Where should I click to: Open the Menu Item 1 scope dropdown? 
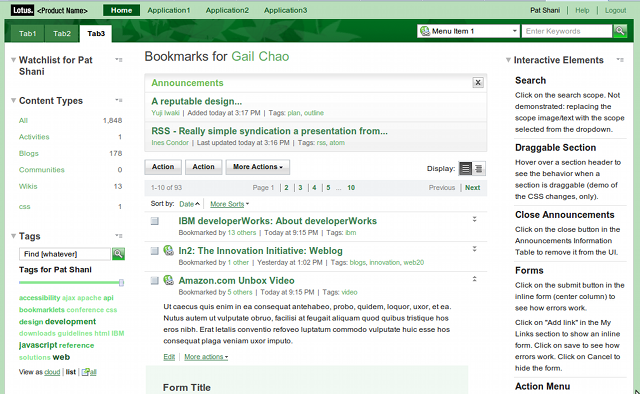pyautogui.click(x=469, y=31)
